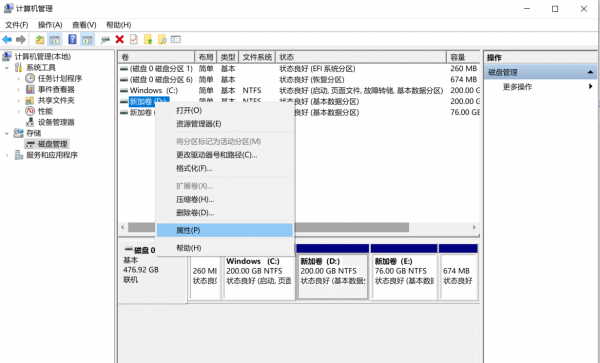Click the 文件系统 column header
The width and height of the screenshot is (600, 363).
(257, 57)
